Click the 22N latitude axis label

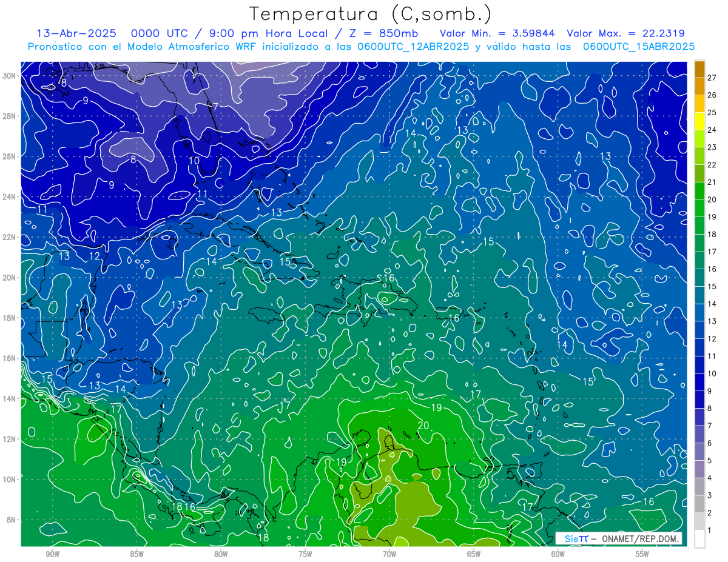[10, 237]
